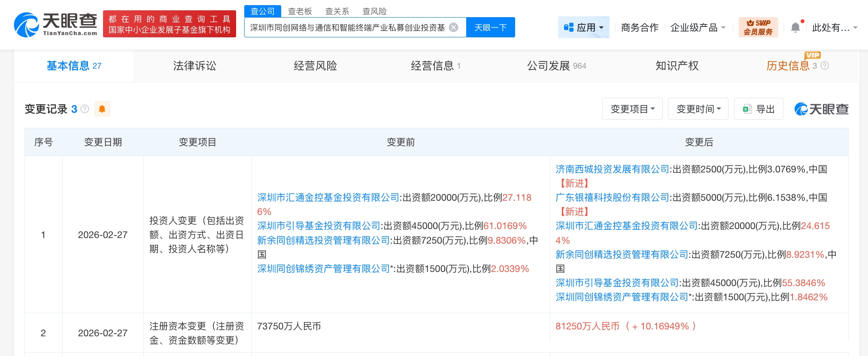Click the Tianyancha logo in header

(56, 24)
